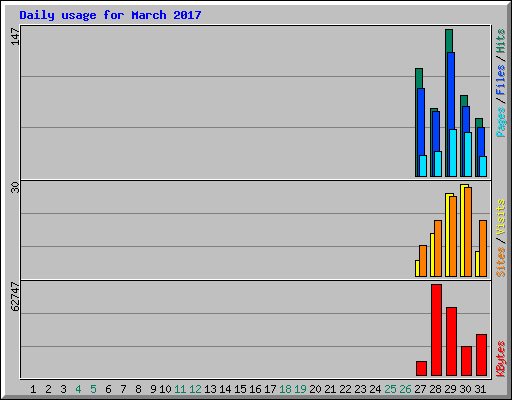
Task: Select the red KBytes bar for day 29
Action: (x=451, y=341)
